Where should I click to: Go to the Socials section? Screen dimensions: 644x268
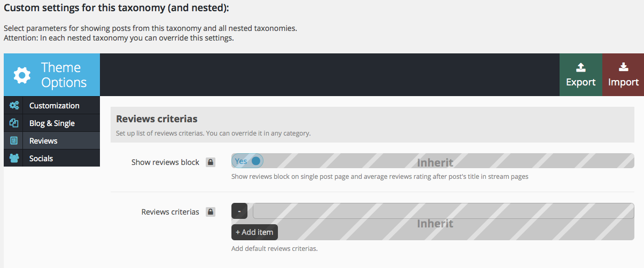[x=41, y=159]
